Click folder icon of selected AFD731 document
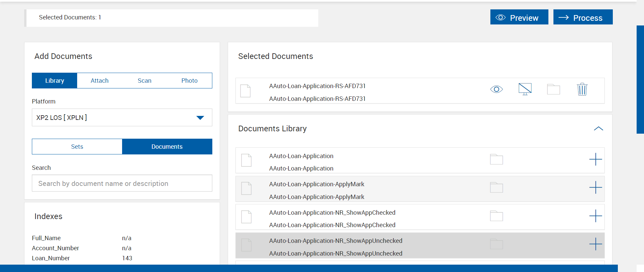 553,89
